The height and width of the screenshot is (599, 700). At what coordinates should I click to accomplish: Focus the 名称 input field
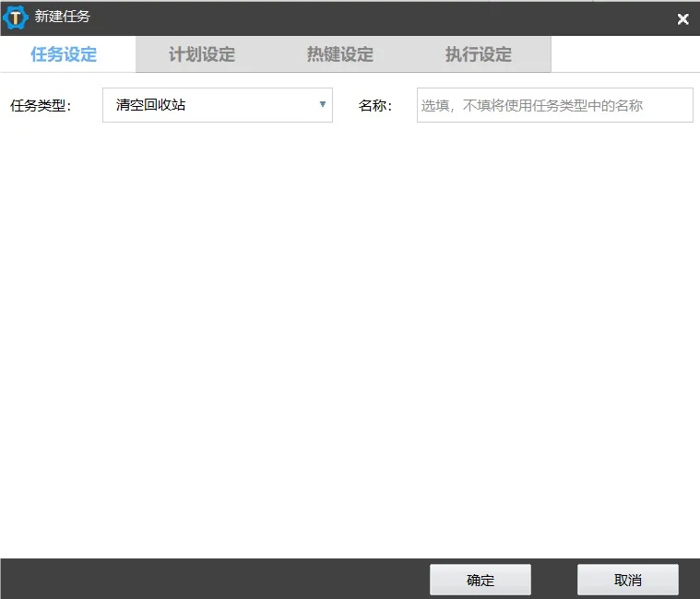(555, 105)
